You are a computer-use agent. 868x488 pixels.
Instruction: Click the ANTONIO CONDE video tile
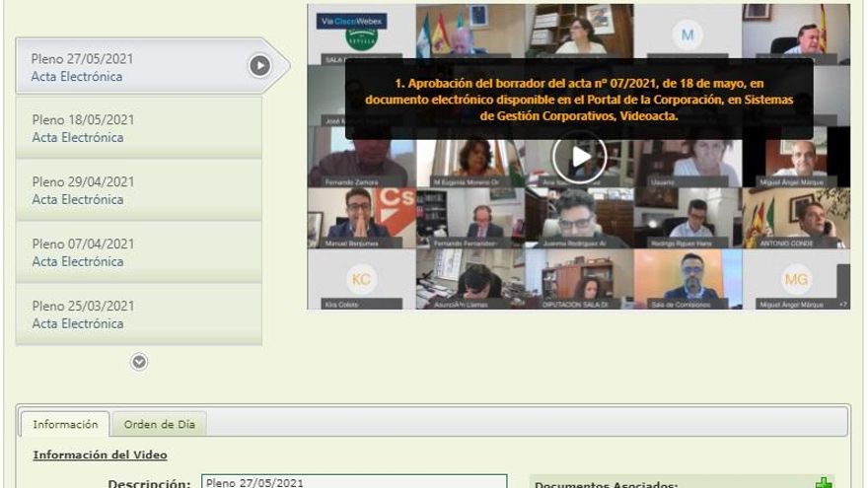pos(796,218)
